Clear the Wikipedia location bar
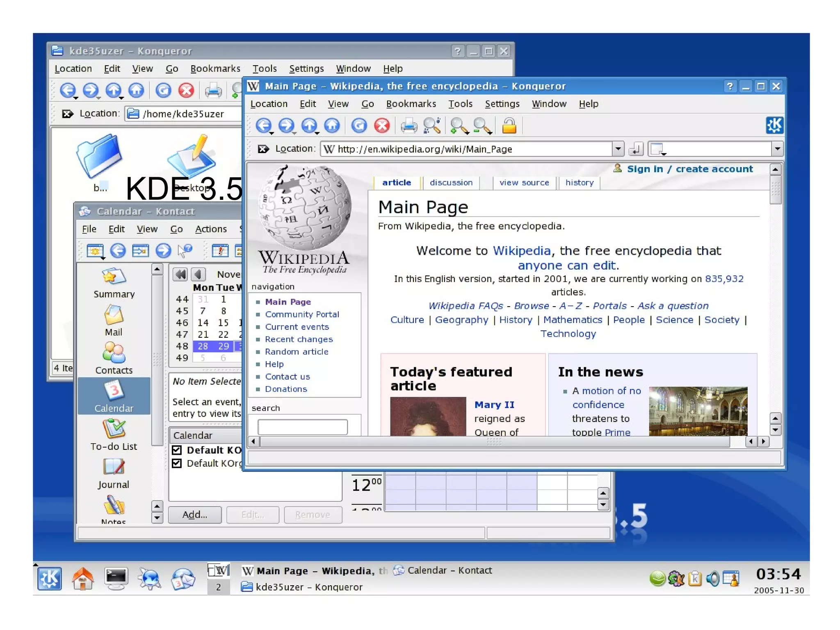 coord(263,149)
